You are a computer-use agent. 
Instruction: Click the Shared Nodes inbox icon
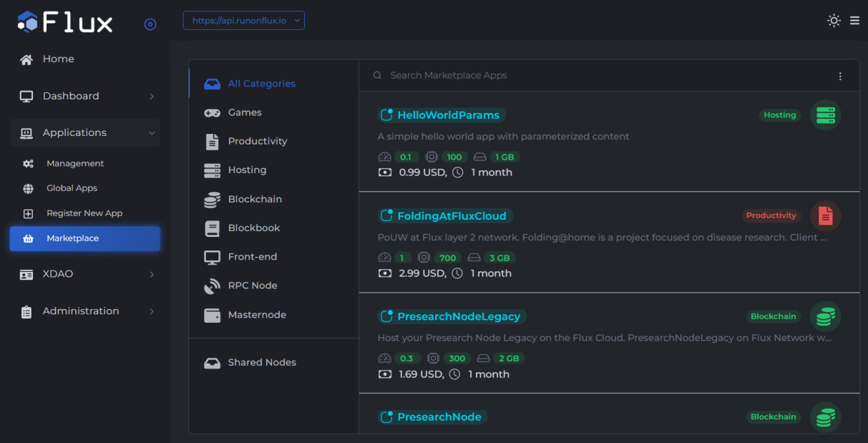(212, 363)
